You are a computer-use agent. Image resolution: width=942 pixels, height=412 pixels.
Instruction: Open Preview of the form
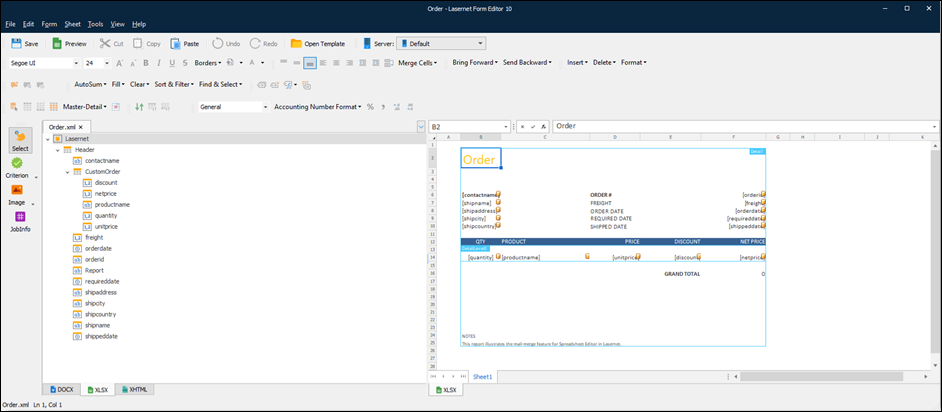pos(70,43)
